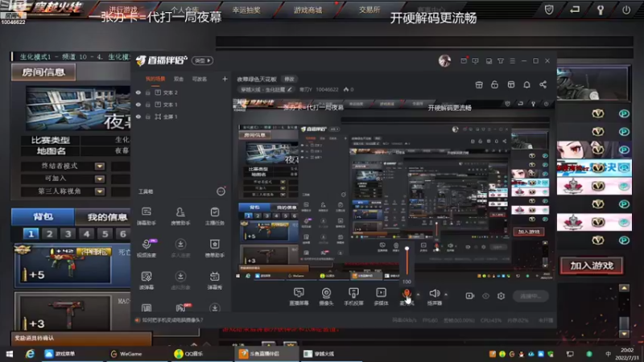Open Windows Start menu
Screen dimensions: 644x362
tap(9, 354)
